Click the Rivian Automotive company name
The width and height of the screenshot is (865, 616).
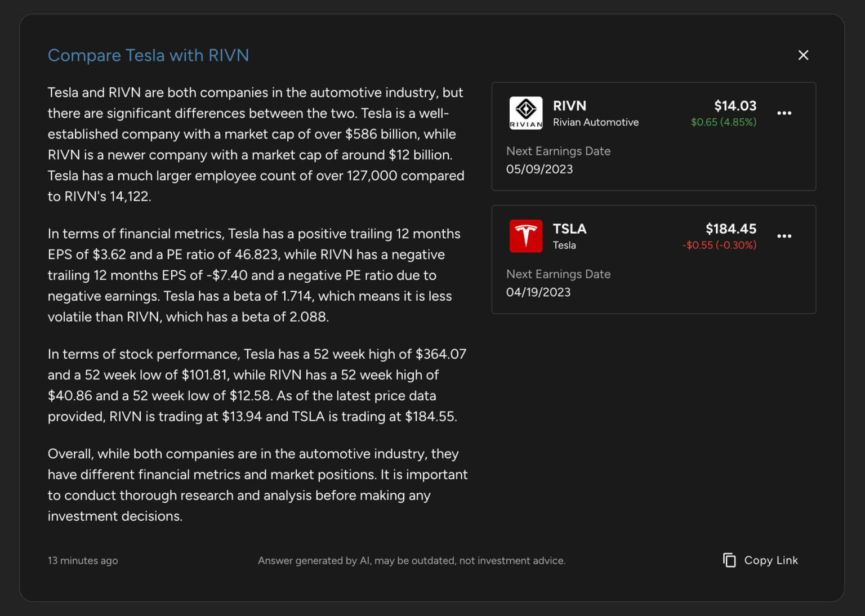pyautogui.click(x=595, y=122)
